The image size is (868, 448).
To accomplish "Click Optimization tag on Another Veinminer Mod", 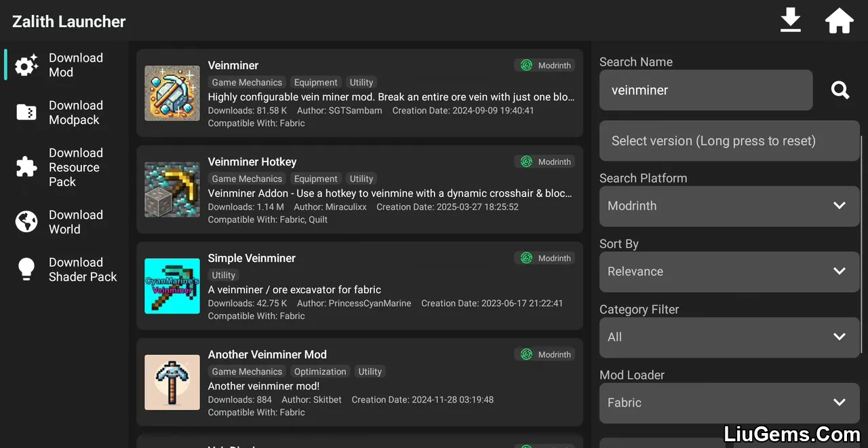I will tap(320, 371).
